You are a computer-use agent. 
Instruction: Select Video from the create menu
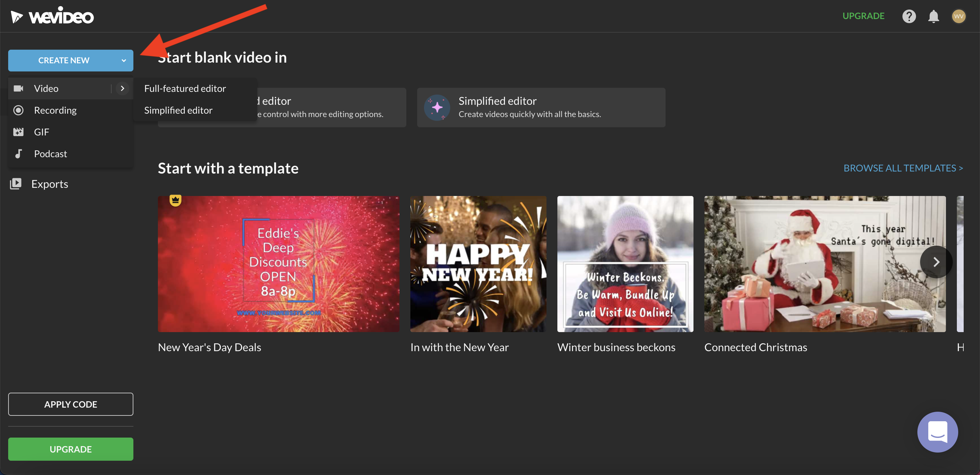[x=71, y=88]
